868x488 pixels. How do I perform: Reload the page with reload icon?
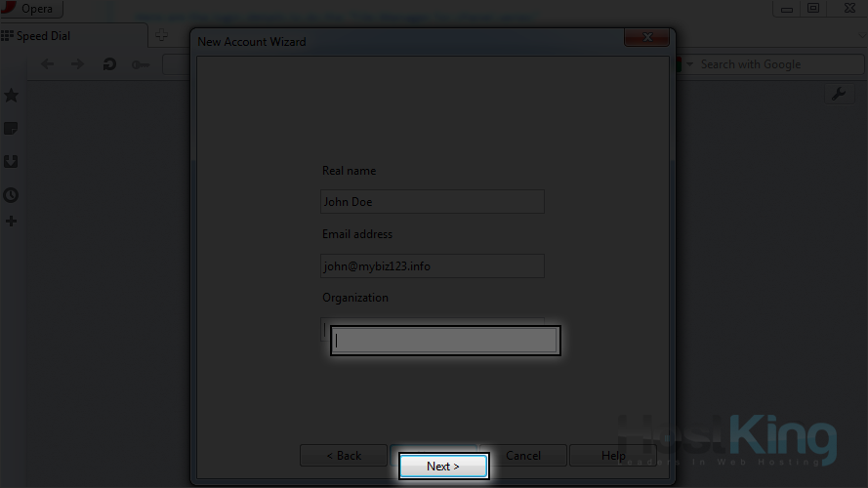click(109, 64)
